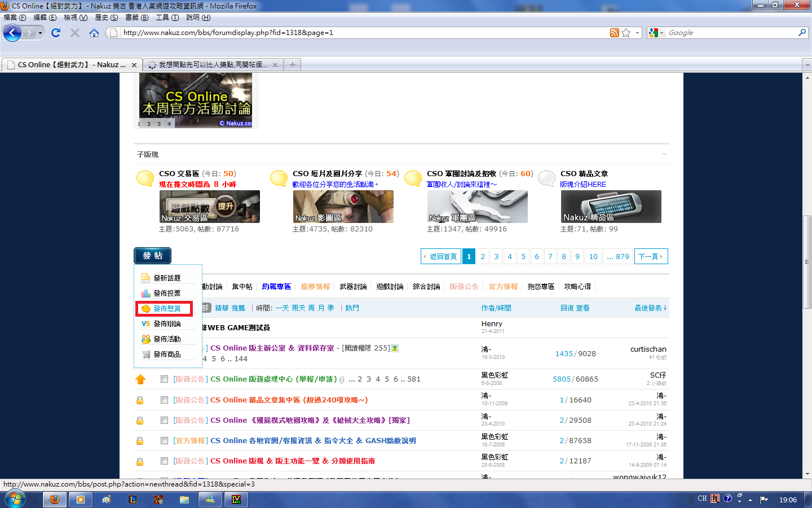Click the Google search magnifier icon
This screenshot has width=812, height=508.
(802, 33)
